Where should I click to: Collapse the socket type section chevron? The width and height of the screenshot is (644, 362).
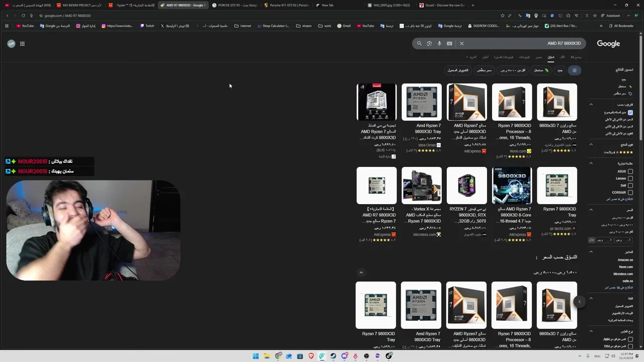coord(591,331)
